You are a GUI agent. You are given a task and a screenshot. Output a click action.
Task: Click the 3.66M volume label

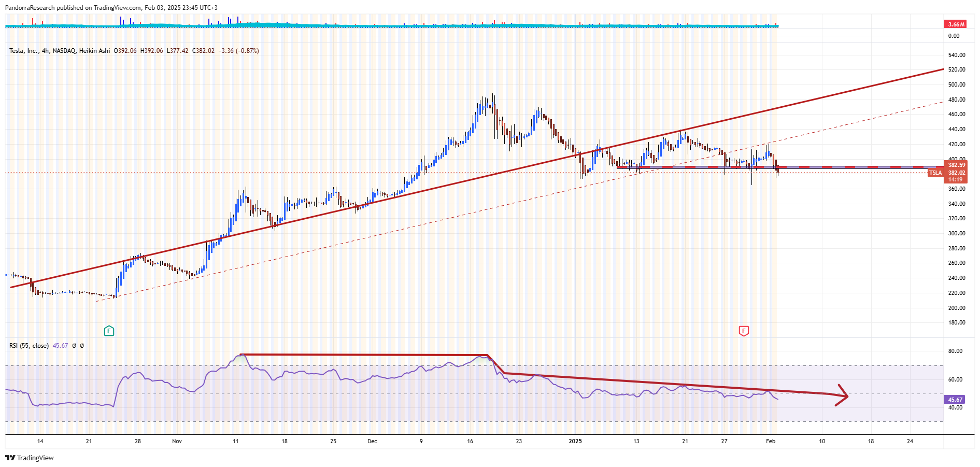(x=956, y=24)
